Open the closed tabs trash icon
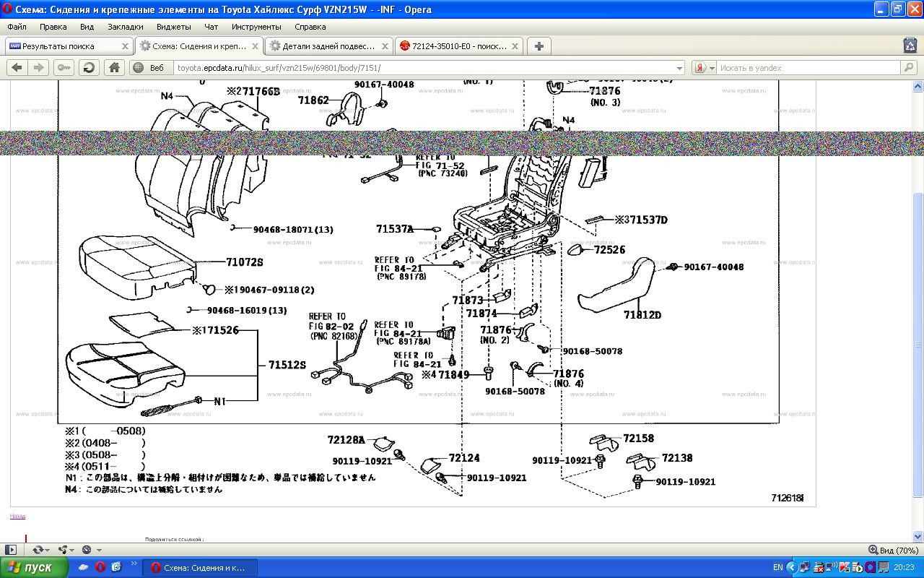 click(910, 46)
